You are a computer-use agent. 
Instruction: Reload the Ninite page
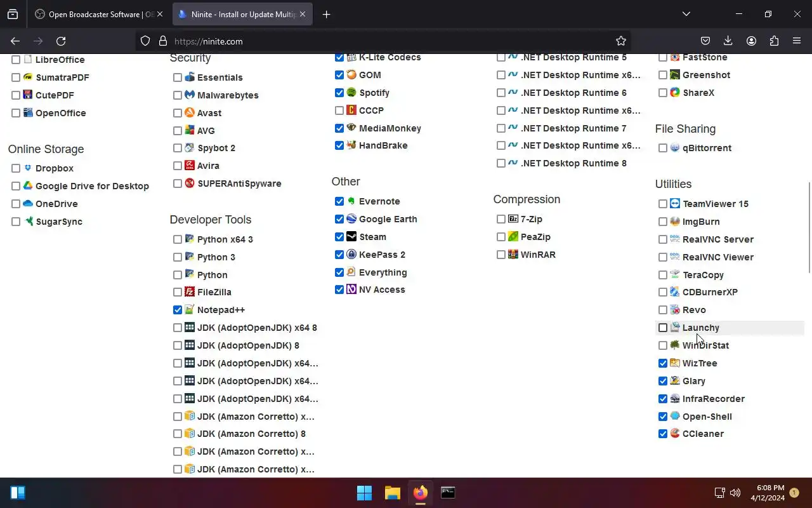(61, 41)
